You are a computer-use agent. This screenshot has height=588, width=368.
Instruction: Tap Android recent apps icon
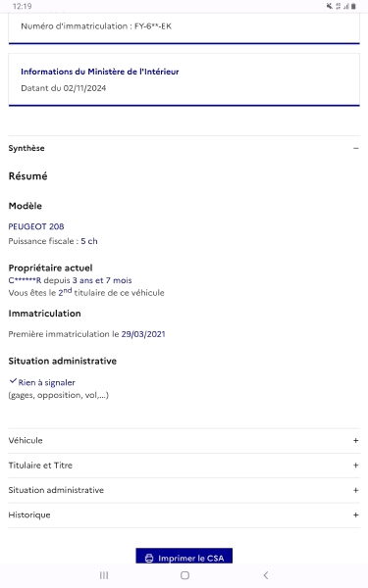coord(104,575)
